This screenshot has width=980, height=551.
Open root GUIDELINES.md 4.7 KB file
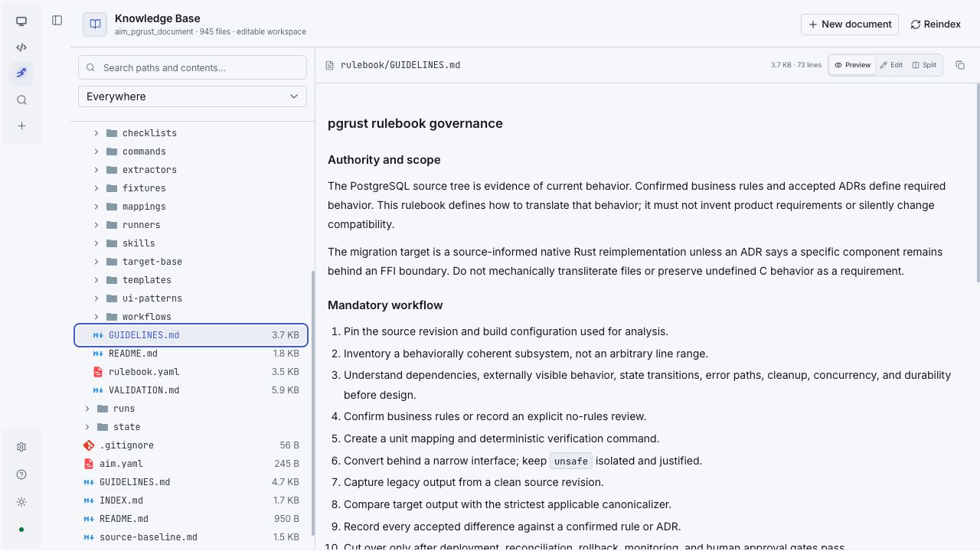(x=191, y=482)
